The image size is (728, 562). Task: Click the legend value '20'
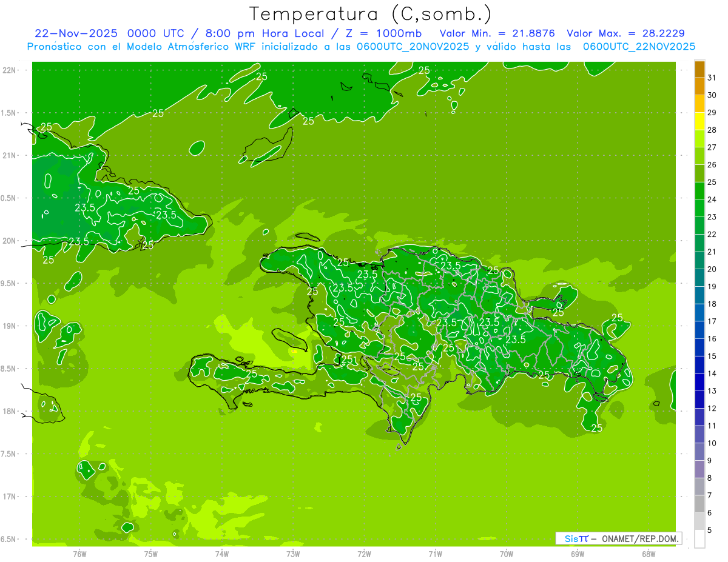pyautogui.click(x=712, y=269)
